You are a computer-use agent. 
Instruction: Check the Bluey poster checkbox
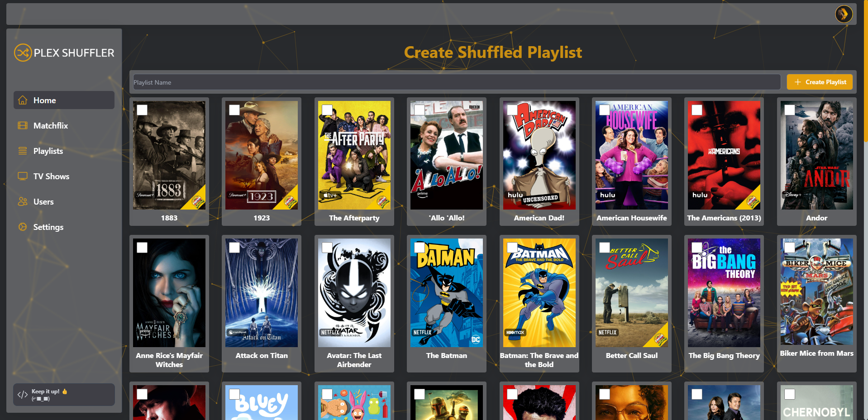coord(234,394)
